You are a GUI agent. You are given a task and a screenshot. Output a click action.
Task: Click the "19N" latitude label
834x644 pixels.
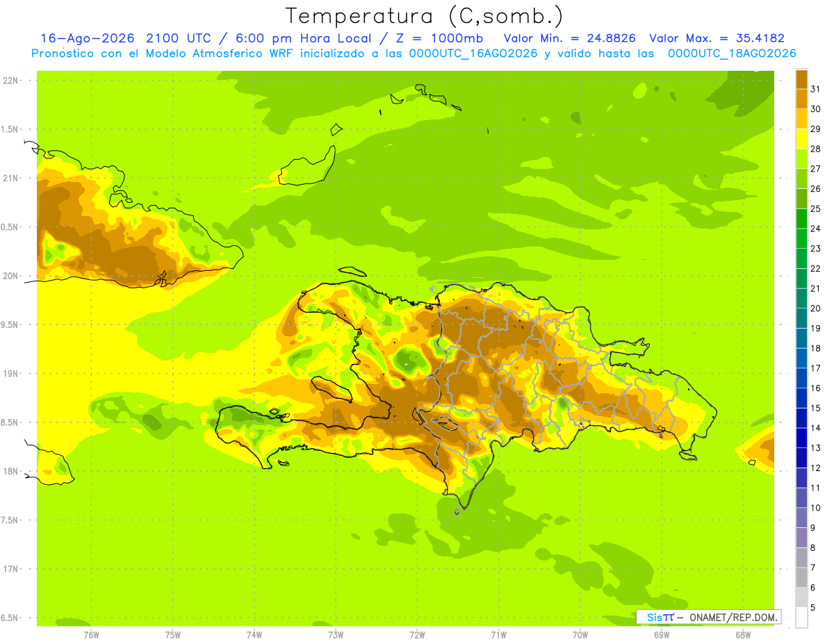[x=10, y=374]
